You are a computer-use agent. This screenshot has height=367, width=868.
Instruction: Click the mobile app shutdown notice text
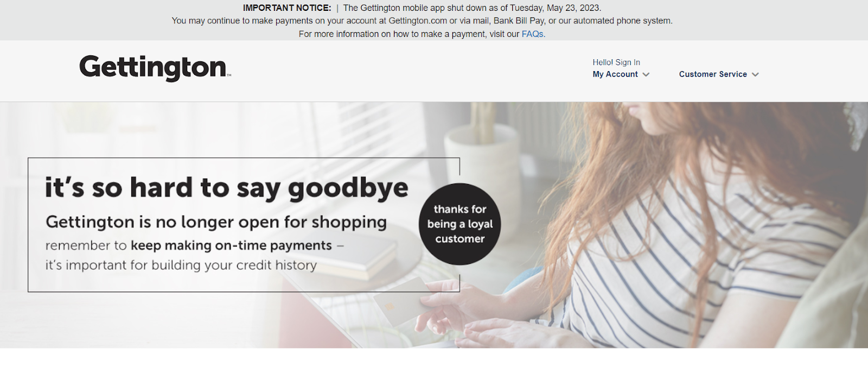point(472,8)
